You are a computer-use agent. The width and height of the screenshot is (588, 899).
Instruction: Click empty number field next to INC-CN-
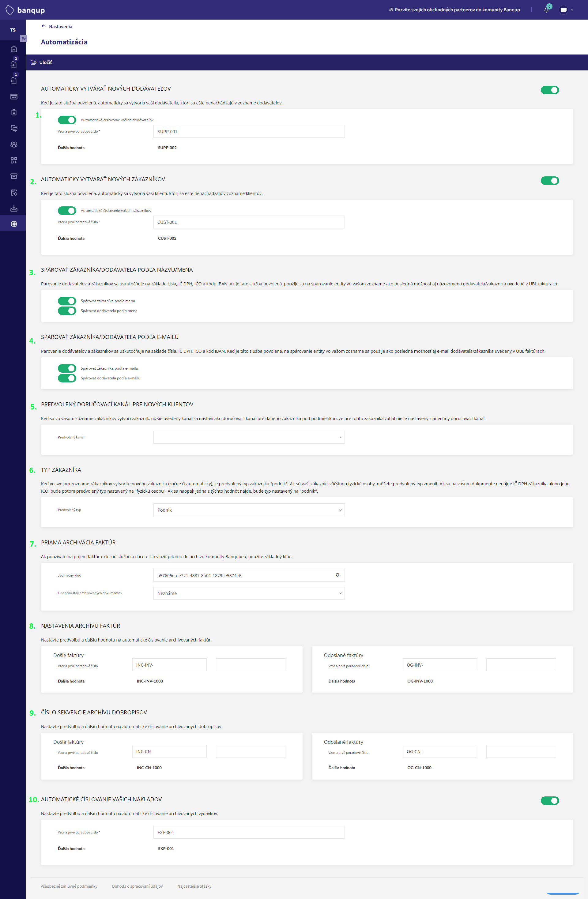(x=251, y=752)
